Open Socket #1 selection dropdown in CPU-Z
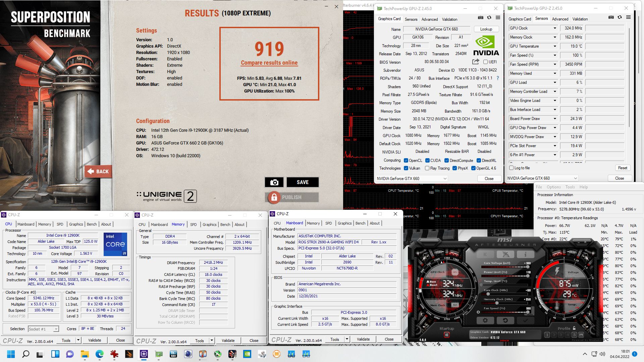Screen dimensions: 644x362 click(x=43, y=329)
